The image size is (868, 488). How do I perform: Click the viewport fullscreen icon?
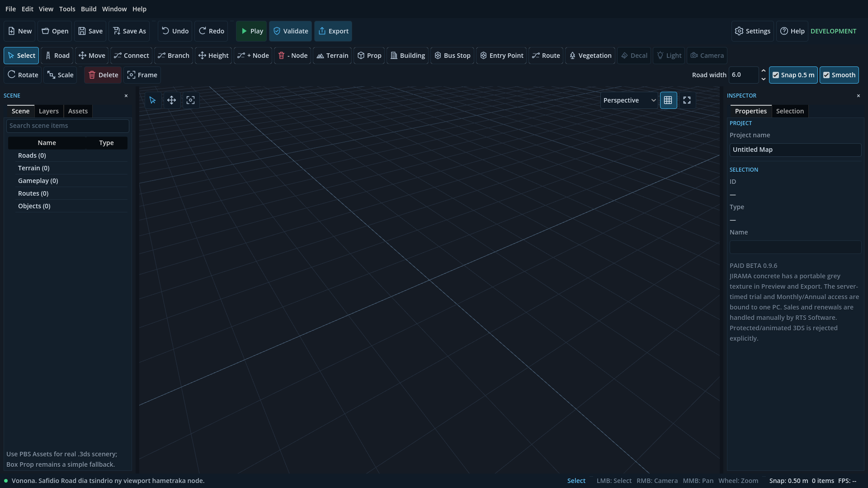(687, 100)
